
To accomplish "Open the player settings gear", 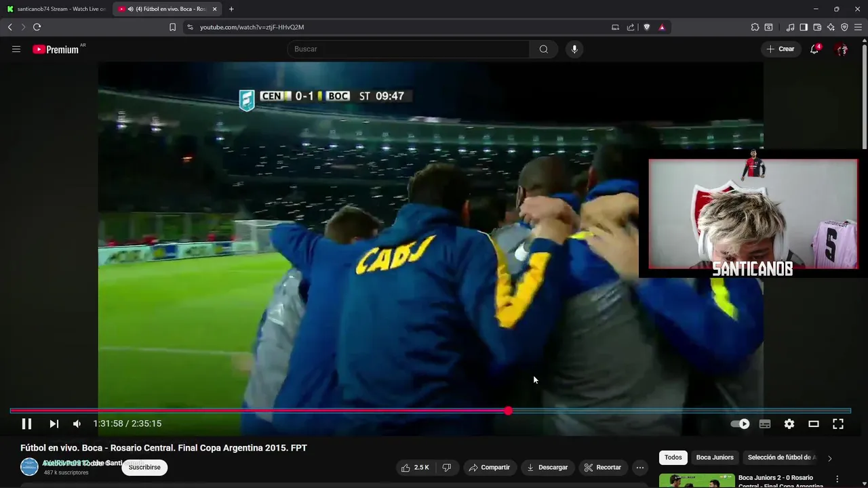I will 789,424.
